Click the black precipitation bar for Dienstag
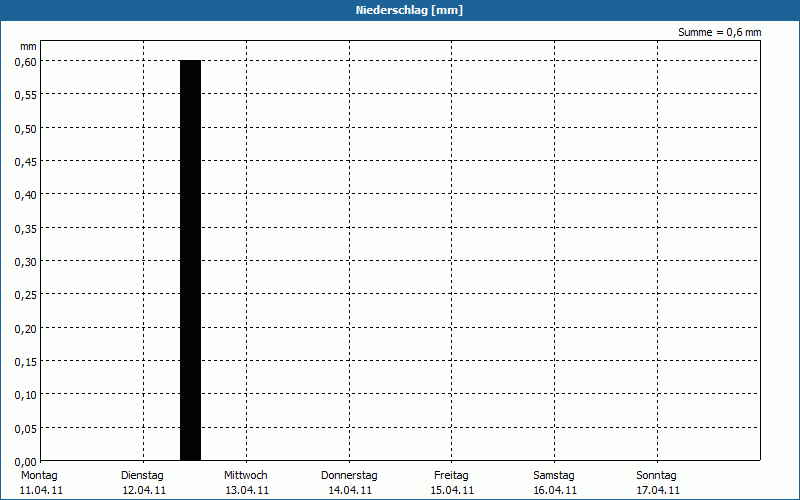The image size is (800, 500). pos(190,260)
